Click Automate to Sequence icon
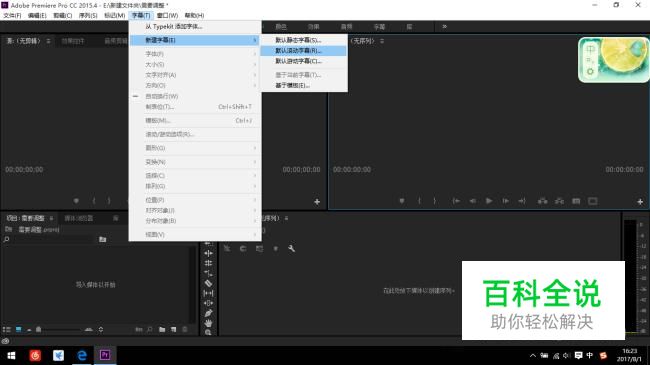Screen dimensions: 650x365 coord(139,329)
